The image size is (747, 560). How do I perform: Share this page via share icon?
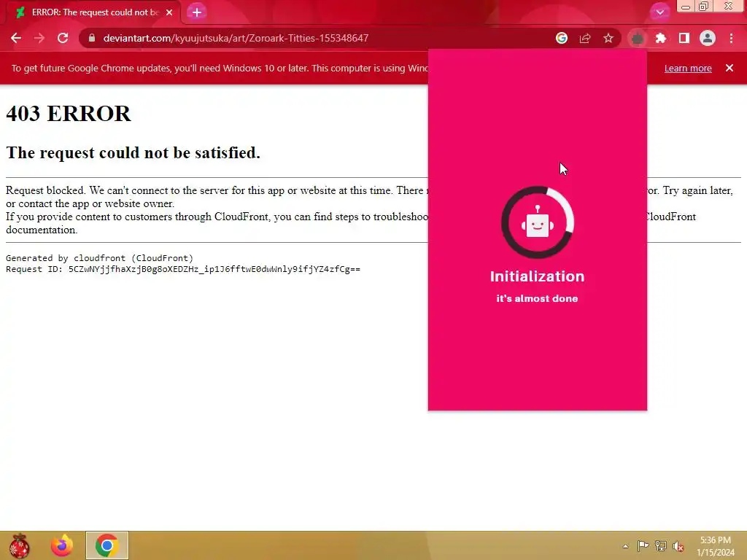click(x=585, y=38)
